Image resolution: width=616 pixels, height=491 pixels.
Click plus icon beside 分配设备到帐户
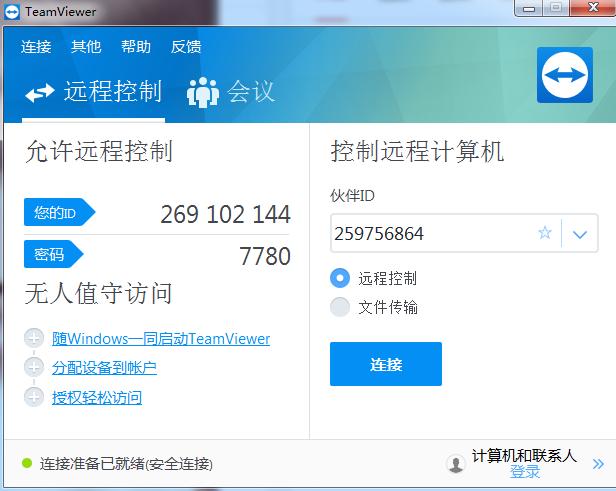click(x=34, y=367)
